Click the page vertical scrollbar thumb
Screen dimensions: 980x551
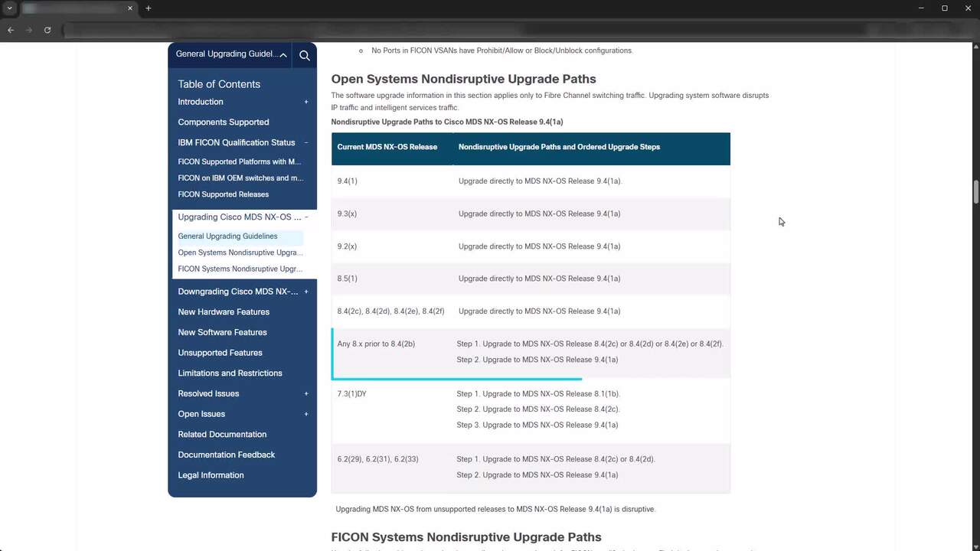975,191
